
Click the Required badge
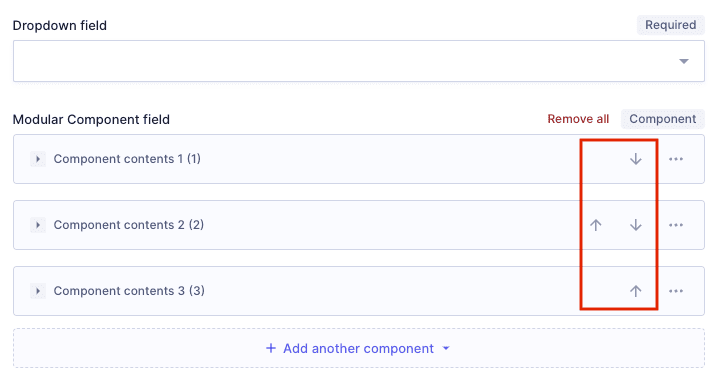[x=671, y=25]
